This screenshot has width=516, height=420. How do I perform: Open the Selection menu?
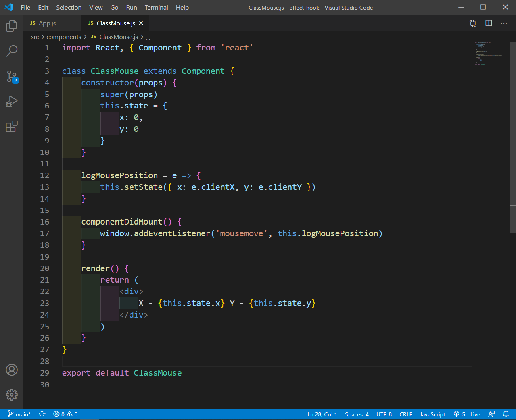pos(69,7)
